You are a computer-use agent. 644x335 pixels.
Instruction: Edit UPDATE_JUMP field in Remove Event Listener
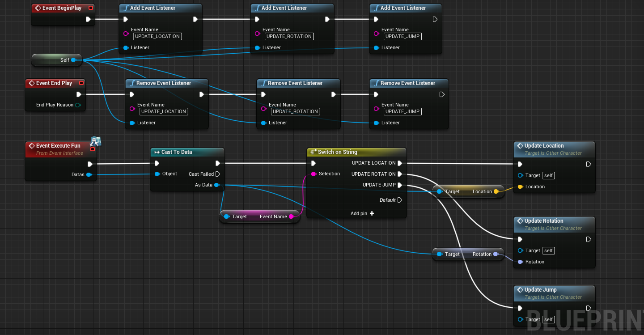(x=402, y=111)
